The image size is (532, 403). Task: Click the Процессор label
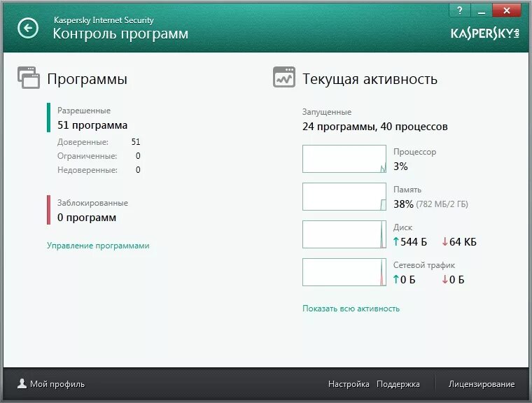pos(414,152)
